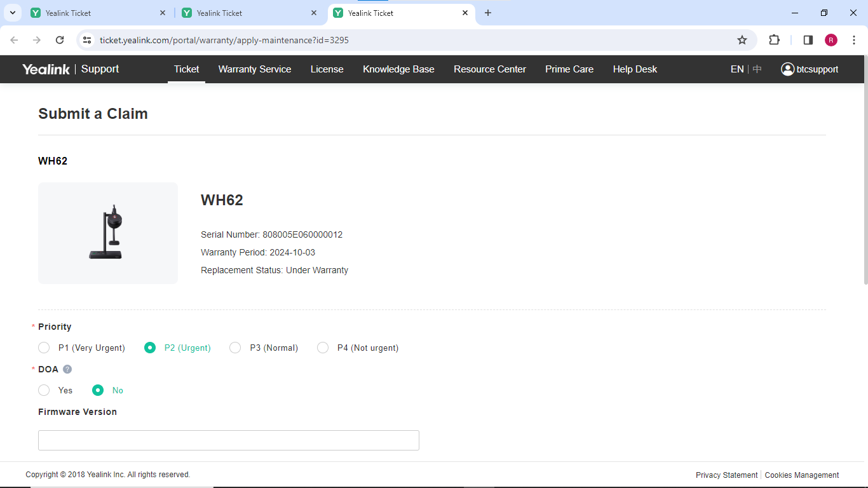Open the Warranty Service menu
Screen dimensions: 868x488
(x=254, y=69)
